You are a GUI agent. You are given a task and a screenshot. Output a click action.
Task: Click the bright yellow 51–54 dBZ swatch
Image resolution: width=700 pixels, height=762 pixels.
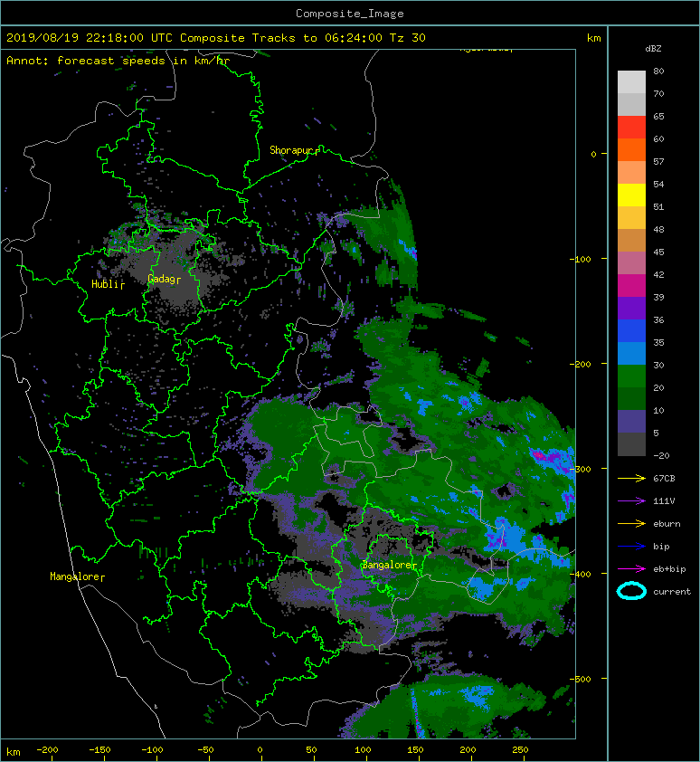coord(631,195)
